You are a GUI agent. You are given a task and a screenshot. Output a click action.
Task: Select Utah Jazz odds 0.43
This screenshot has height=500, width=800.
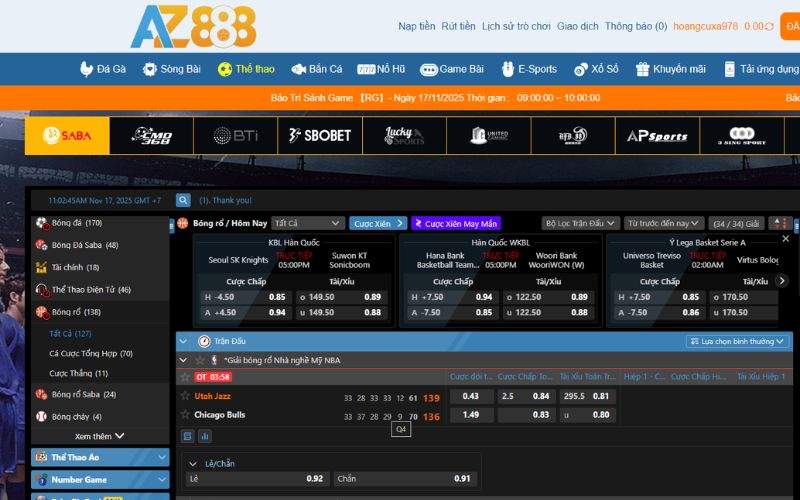click(471, 397)
